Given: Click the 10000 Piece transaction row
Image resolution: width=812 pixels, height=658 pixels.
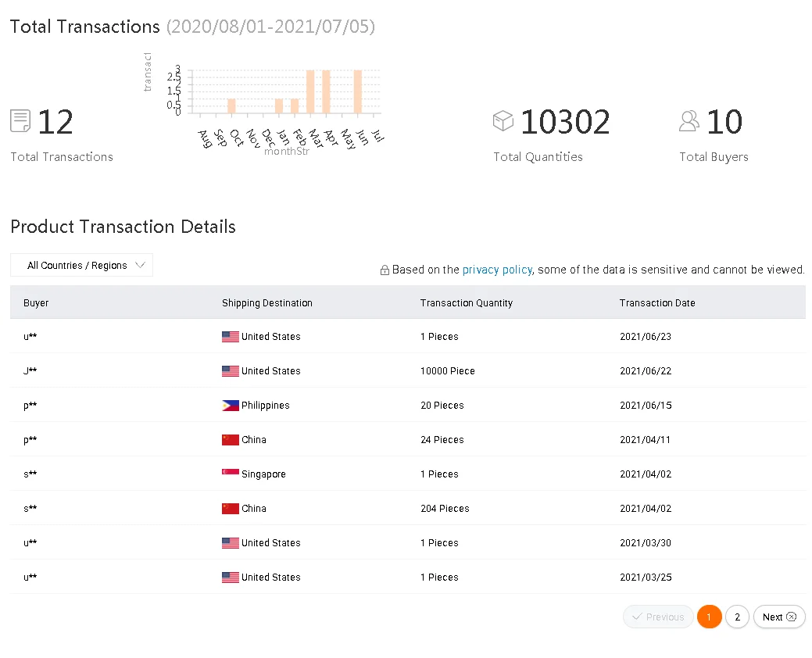Looking at the screenshot, I should (447, 371).
